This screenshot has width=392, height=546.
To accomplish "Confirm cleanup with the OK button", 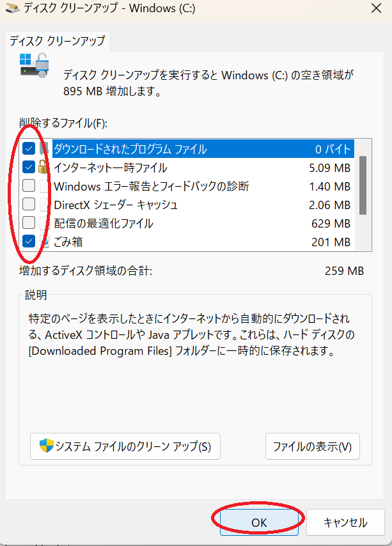I will pyautogui.click(x=259, y=522).
